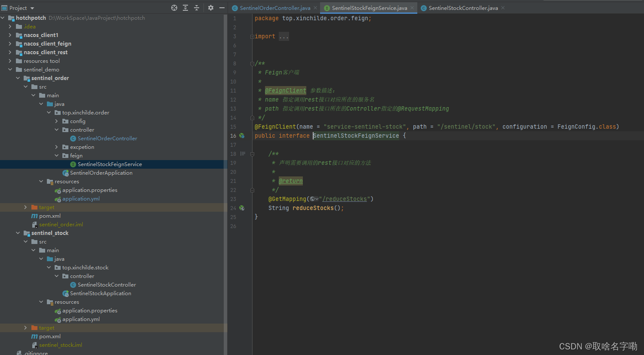This screenshot has height=355, width=644.
Task: Expand the excpetion package
Action: 56,147
